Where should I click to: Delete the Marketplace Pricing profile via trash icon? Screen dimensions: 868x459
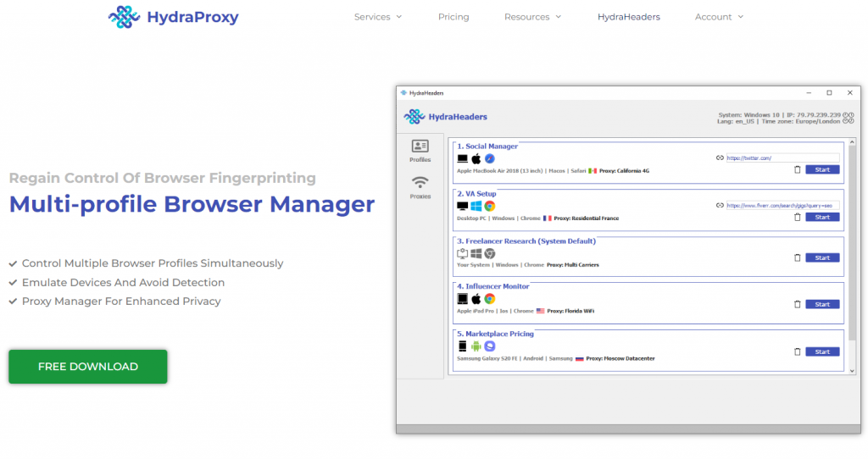tap(797, 351)
